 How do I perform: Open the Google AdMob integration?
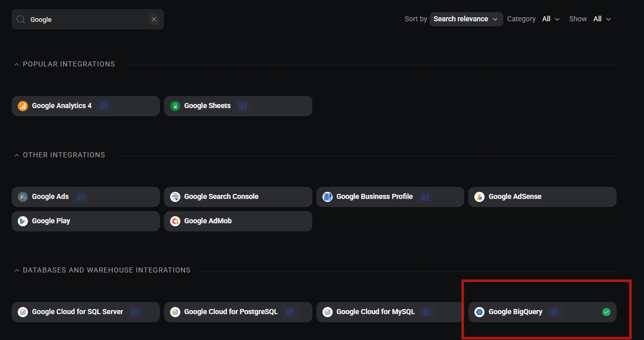coord(238,221)
